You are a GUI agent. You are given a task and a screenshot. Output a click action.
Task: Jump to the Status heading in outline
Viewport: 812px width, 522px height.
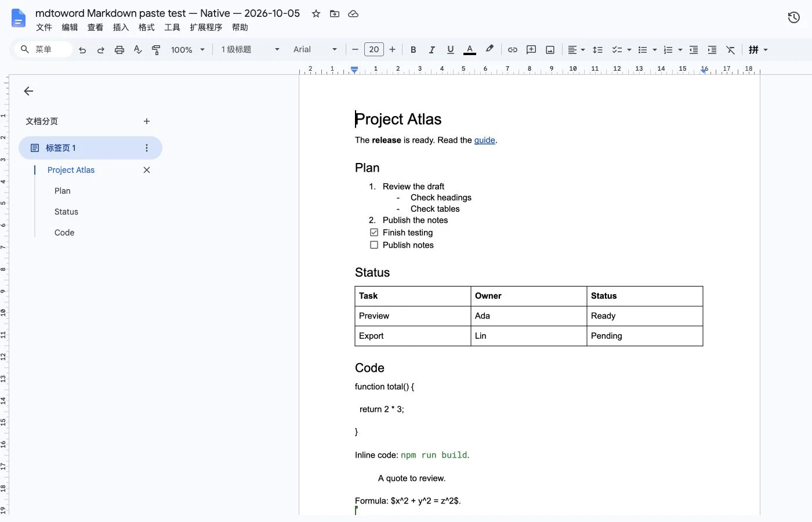66,212
